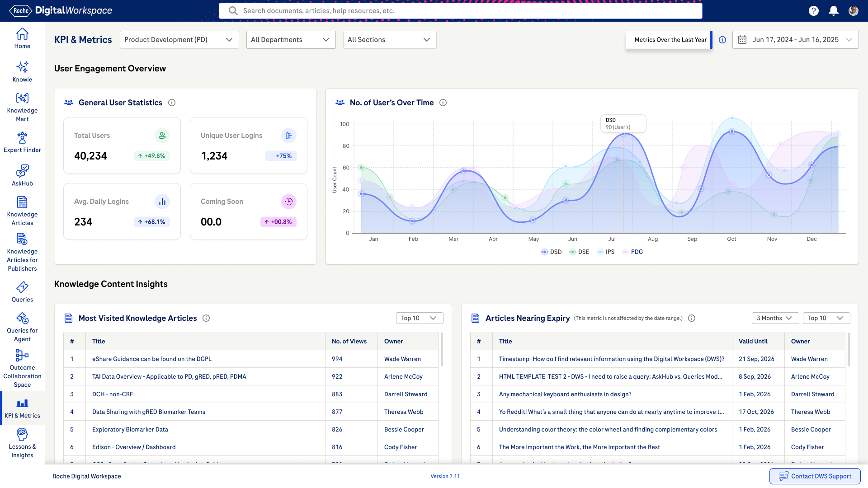The width and height of the screenshot is (868, 488).
Task: Open eShare Guidance article link
Action: 152,359
